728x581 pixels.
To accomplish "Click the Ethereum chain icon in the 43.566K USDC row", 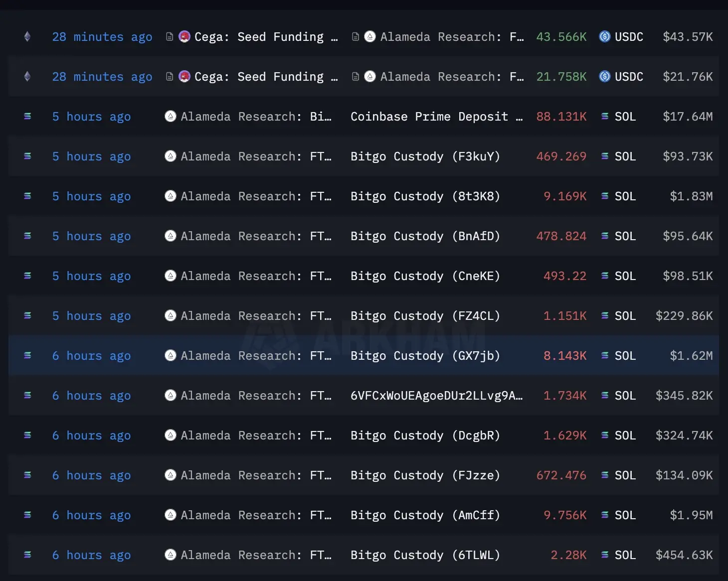I will pos(27,36).
